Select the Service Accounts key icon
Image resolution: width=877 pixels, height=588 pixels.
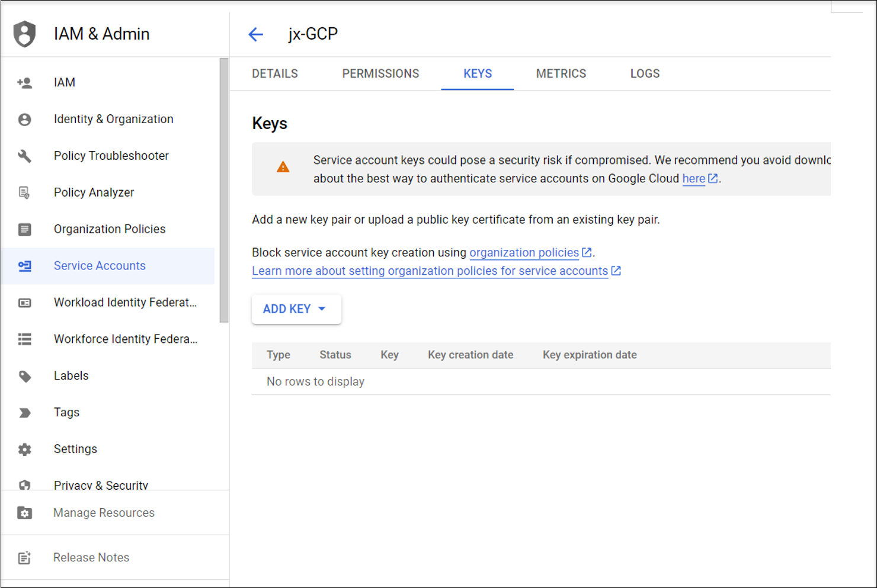click(x=24, y=266)
